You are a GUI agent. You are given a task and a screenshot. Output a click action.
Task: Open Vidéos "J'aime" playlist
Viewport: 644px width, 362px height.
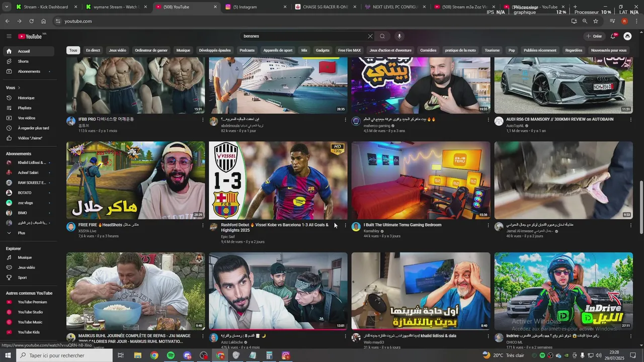pos(28,138)
